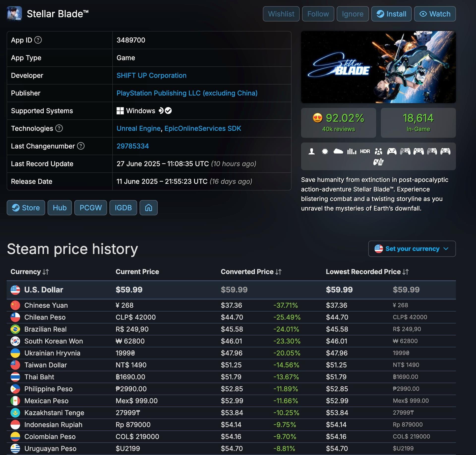This screenshot has height=455, width=476.
Task: Click the Mexican Peso $52.99 converted price
Action: tap(232, 401)
